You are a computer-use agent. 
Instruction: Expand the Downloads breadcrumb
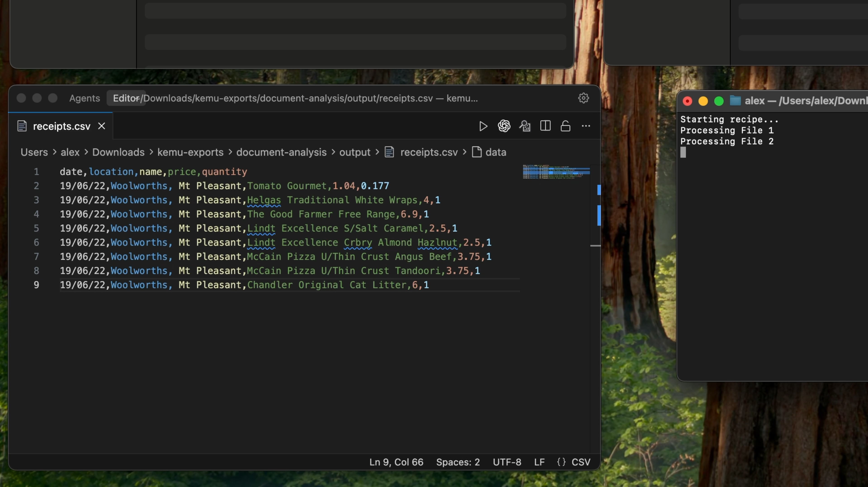pyautogui.click(x=118, y=152)
